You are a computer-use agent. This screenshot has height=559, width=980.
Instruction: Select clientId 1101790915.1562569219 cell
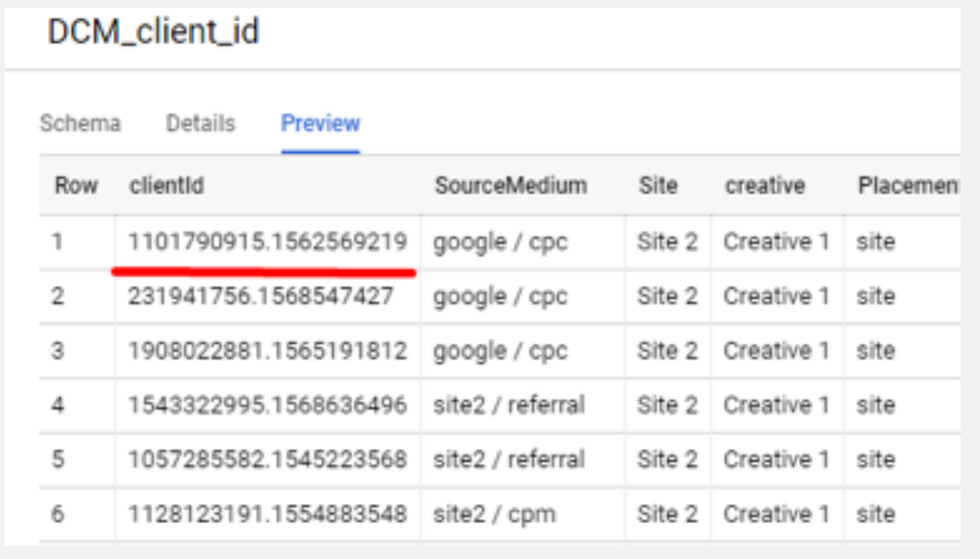[267, 243]
